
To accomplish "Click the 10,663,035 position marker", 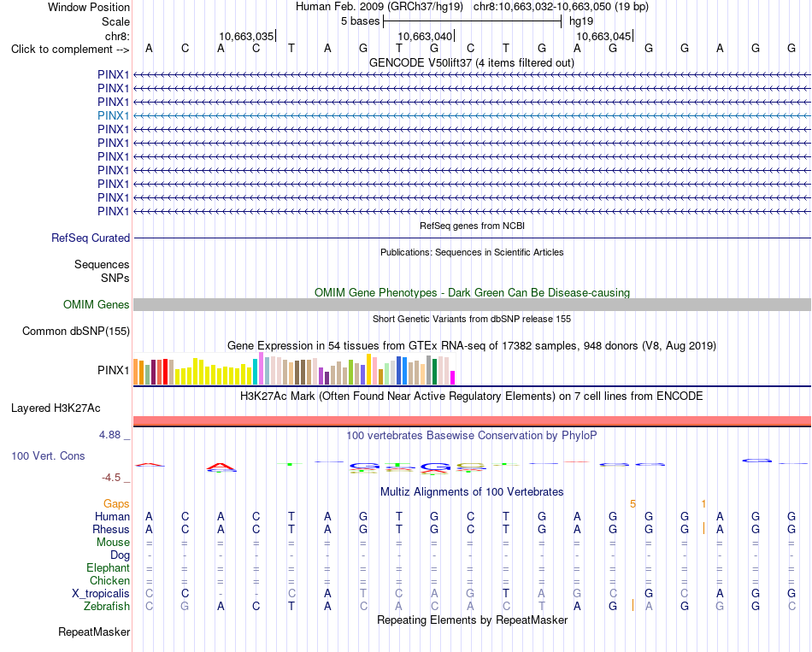I will (246, 36).
